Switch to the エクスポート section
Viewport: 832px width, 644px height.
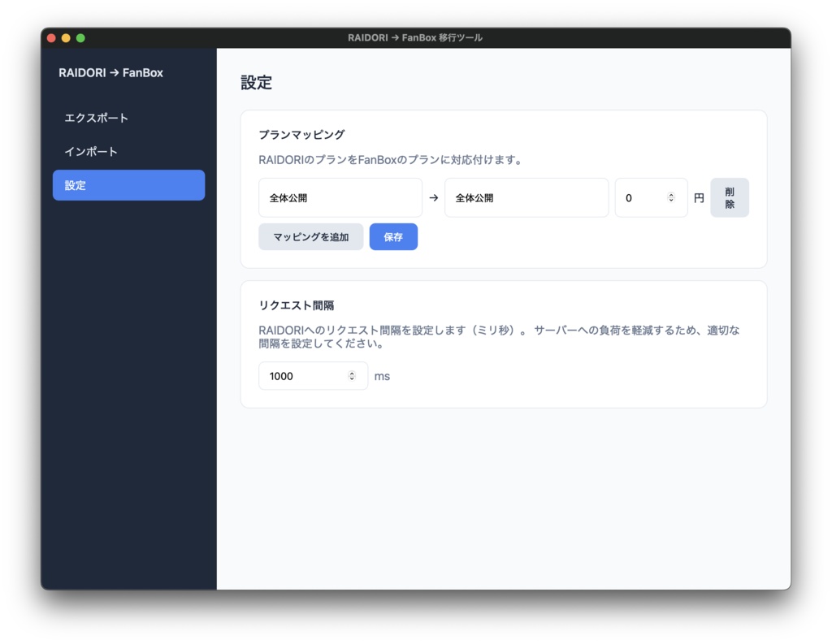(97, 117)
